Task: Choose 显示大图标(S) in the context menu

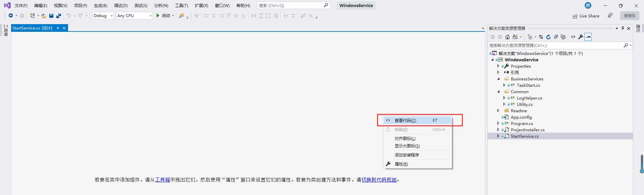Action: [418, 146]
